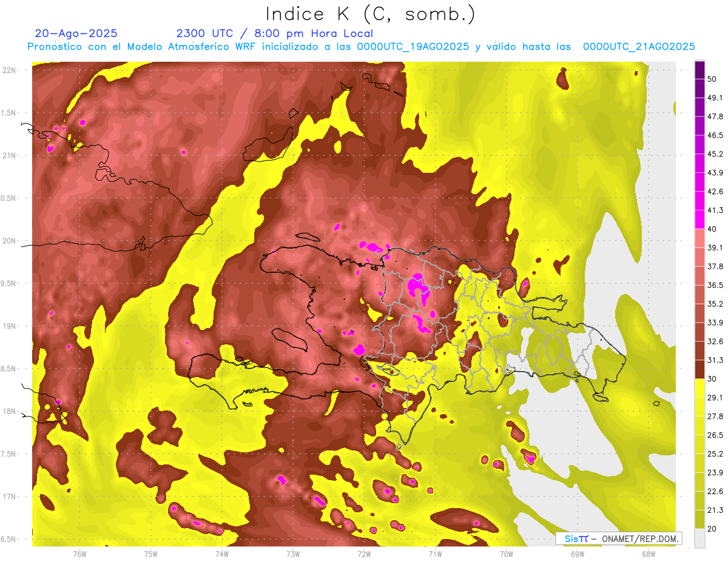
Task: Click the longitude label "74W"
Action: click(x=222, y=554)
